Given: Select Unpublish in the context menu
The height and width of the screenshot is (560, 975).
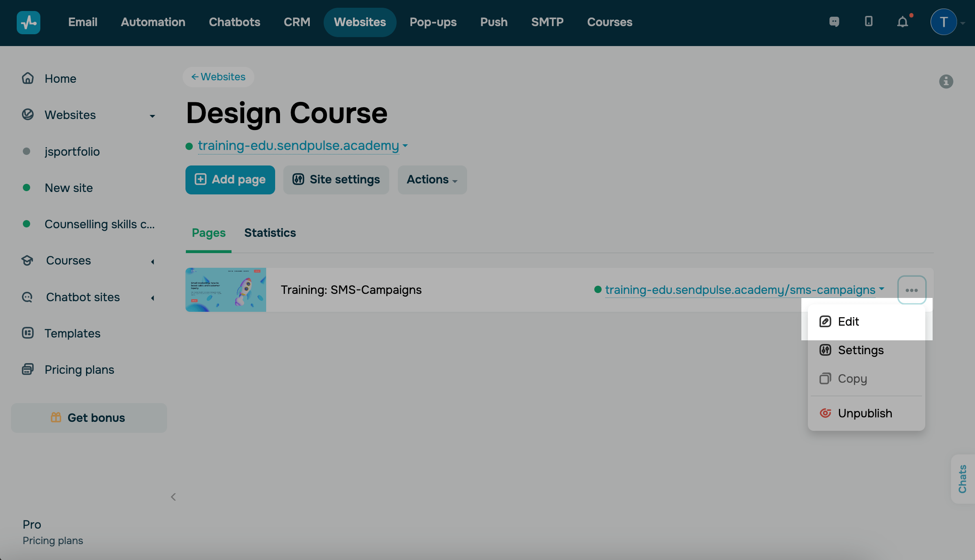Looking at the screenshot, I should coord(865,413).
